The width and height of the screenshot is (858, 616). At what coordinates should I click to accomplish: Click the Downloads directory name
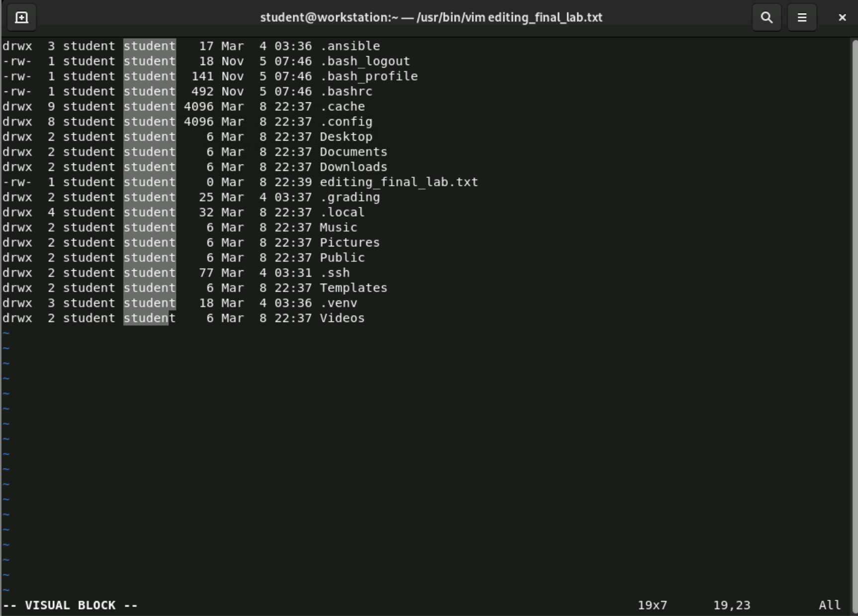pyautogui.click(x=353, y=167)
